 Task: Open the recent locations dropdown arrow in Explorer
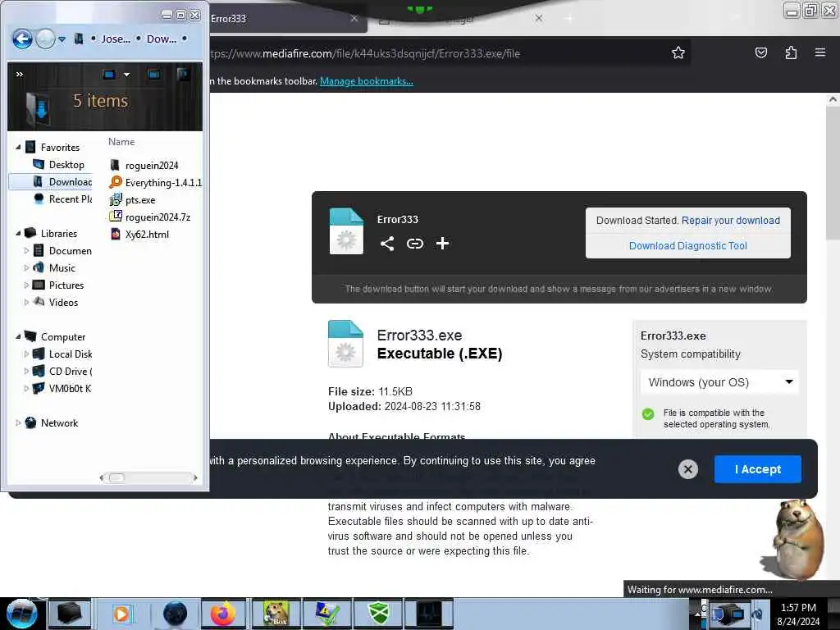62,39
